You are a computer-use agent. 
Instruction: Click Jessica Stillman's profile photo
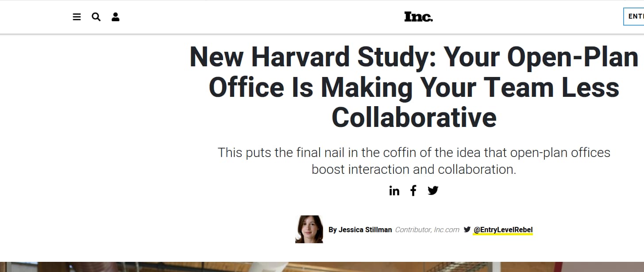pos(309,229)
